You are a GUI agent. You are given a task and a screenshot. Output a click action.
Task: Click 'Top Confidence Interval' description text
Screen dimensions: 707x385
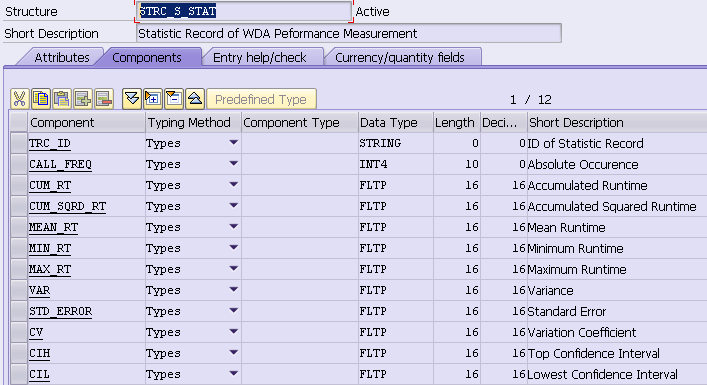[593, 353]
